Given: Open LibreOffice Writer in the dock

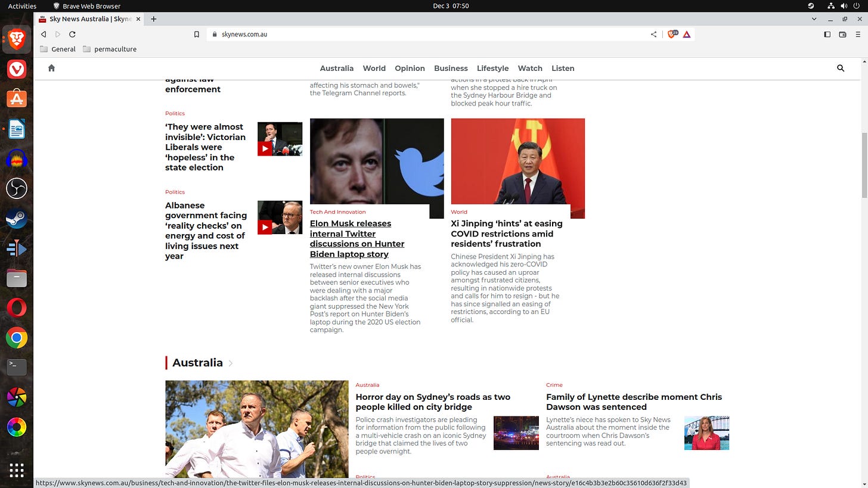Looking at the screenshot, I should 17,129.
